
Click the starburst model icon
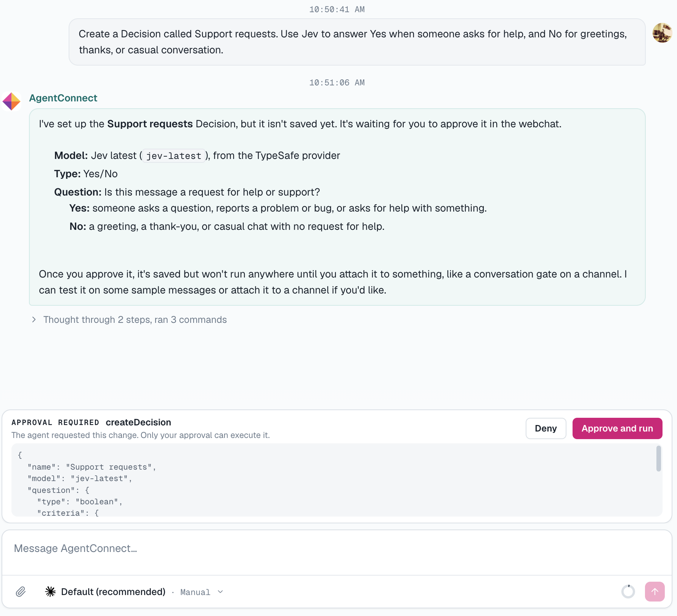[50, 592]
